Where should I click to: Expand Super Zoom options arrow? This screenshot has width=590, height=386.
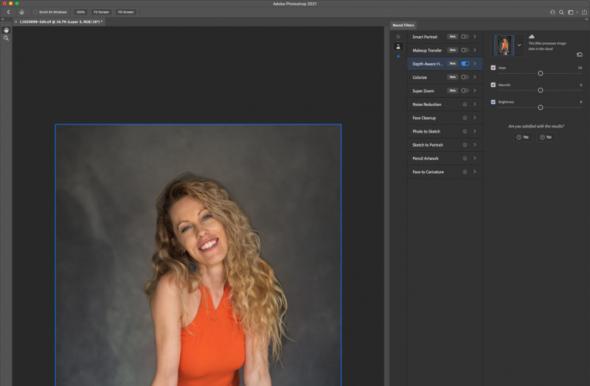click(x=475, y=91)
